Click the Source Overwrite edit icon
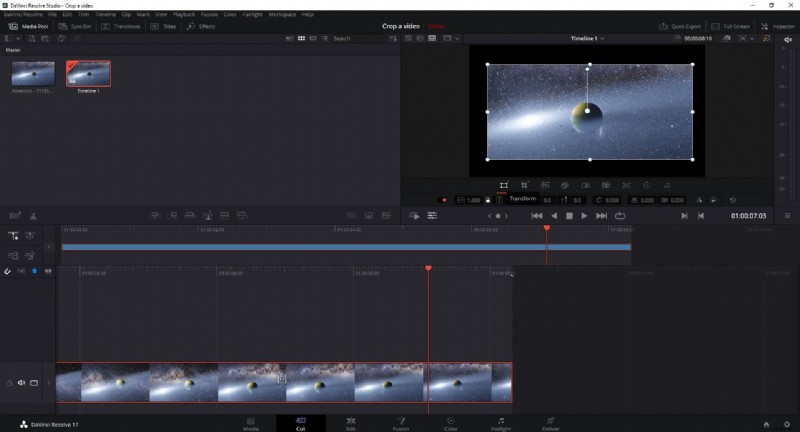 pos(242,216)
